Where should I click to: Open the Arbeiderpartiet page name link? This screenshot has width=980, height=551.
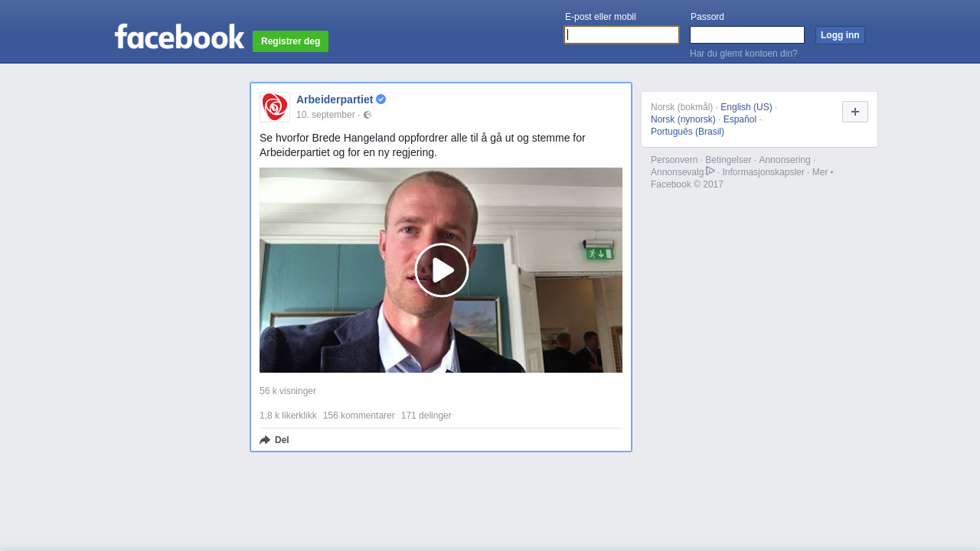coord(335,99)
